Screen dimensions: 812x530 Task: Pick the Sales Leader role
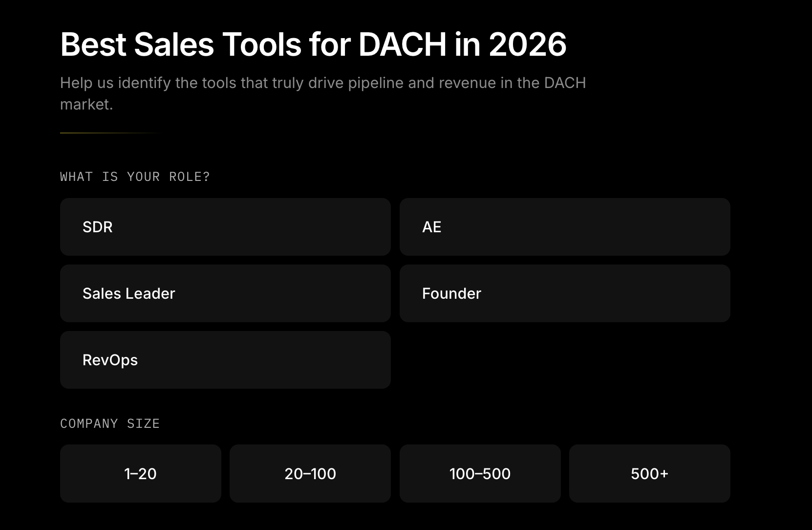pyautogui.click(x=225, y=293)
